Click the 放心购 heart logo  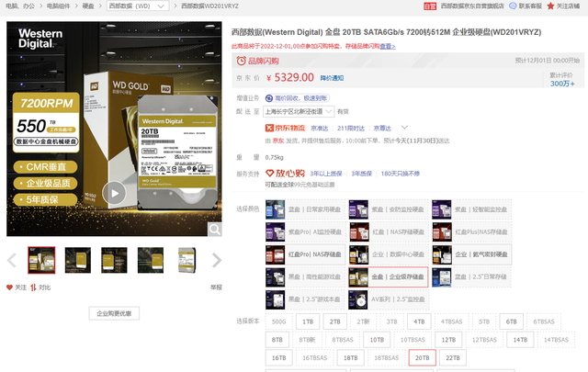coord(285,174)
